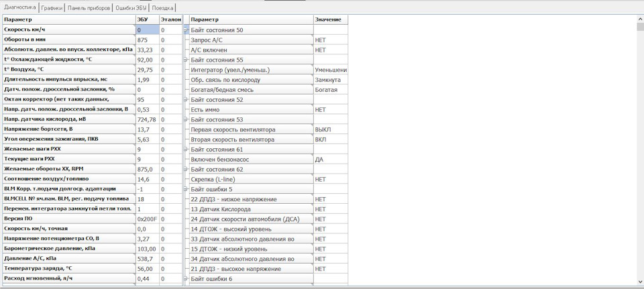This screenshot has height=289, width=644.
Task: Select the Версия ПО parameter
Action: (69, 219)
